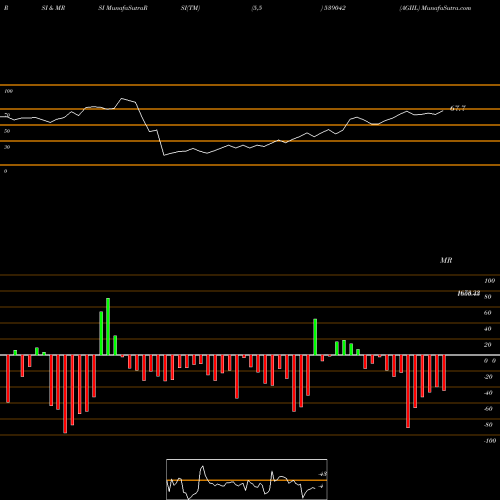Click the (AGIIL) MunafaSutra.com header text
Image resolution: width=500 pixels, height=500 pixels.
[435, 8]
